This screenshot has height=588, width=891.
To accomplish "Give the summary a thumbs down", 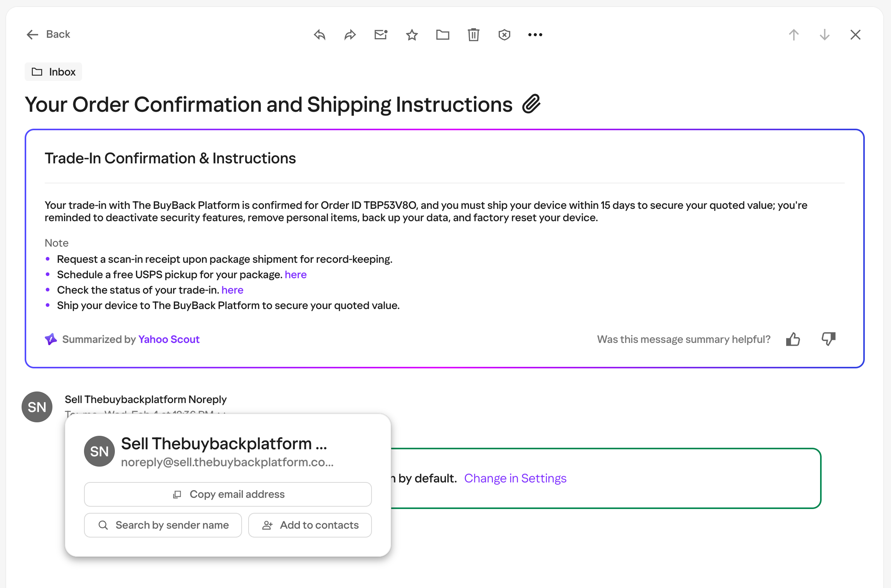I will pos(829,339).
